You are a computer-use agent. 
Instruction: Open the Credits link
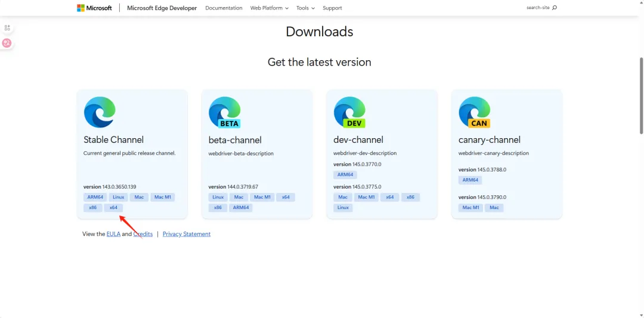click(143, 234)
